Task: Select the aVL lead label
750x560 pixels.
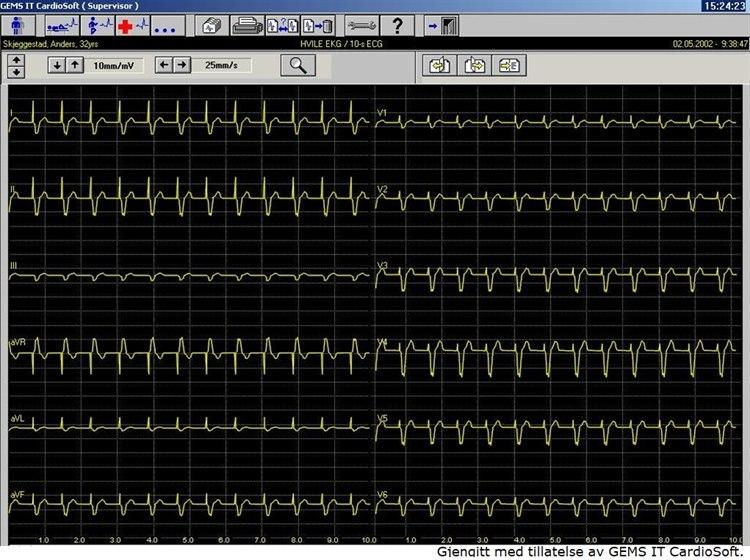Action: tap(17, 419)
